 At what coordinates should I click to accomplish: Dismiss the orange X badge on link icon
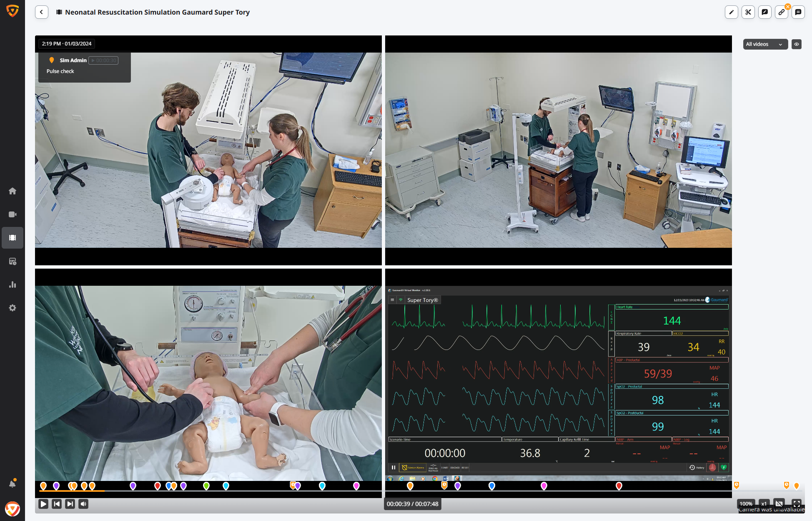(788, 6)
